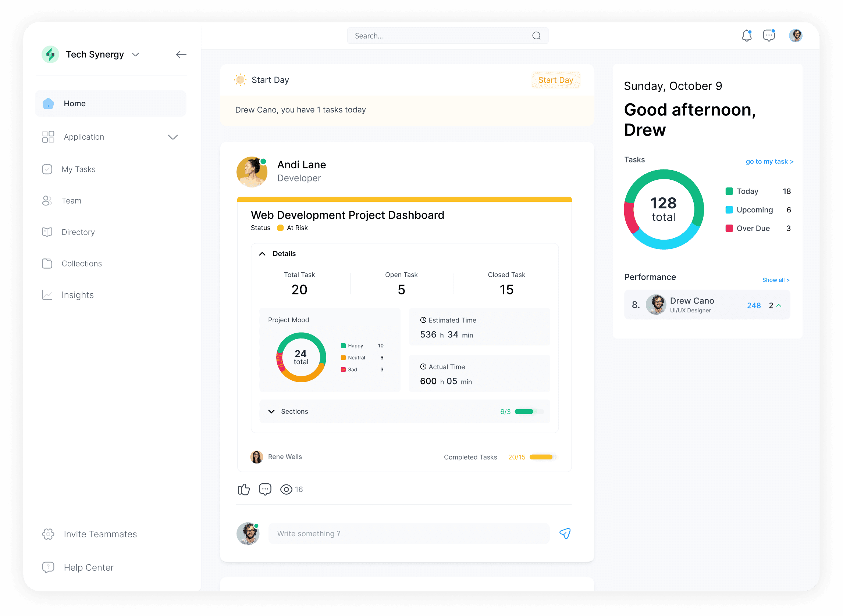
Task: Collapse the Details section chevron
Action: coord(262,254)
